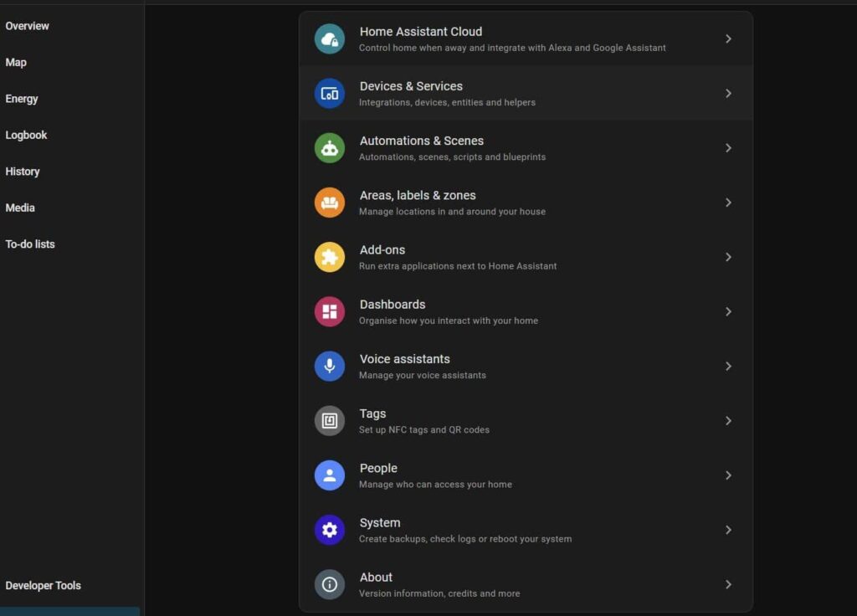Image resolution: width=857 pixels, height=616 pixels.
Task: Click the chevron on the People row
Action: click(729, 475)
